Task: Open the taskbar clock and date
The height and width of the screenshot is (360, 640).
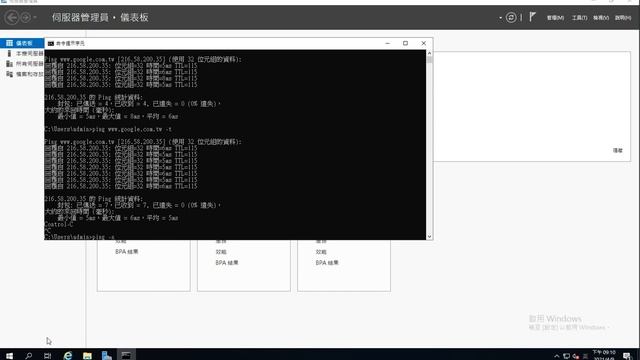Action: pos(604,355)
